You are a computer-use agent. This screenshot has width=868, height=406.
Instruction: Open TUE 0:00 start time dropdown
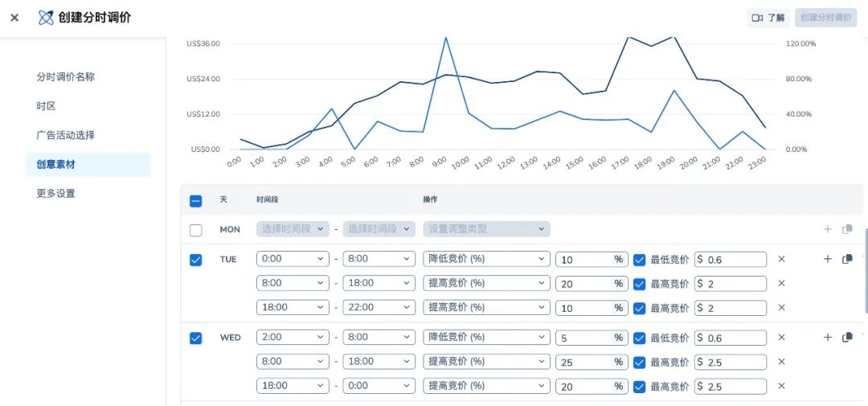point(293,259)
